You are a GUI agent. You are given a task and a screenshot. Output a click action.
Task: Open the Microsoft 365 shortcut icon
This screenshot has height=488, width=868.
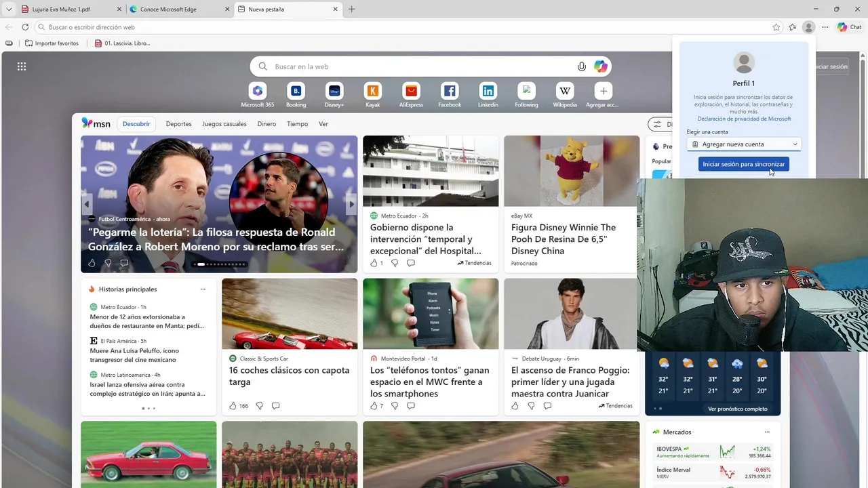click(258, 91)
